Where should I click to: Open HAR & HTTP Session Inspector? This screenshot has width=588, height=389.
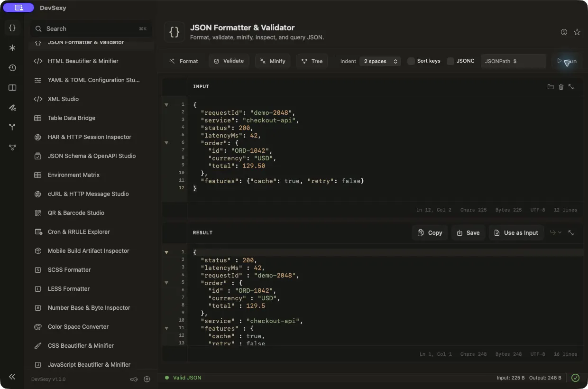tap(91, 137)
